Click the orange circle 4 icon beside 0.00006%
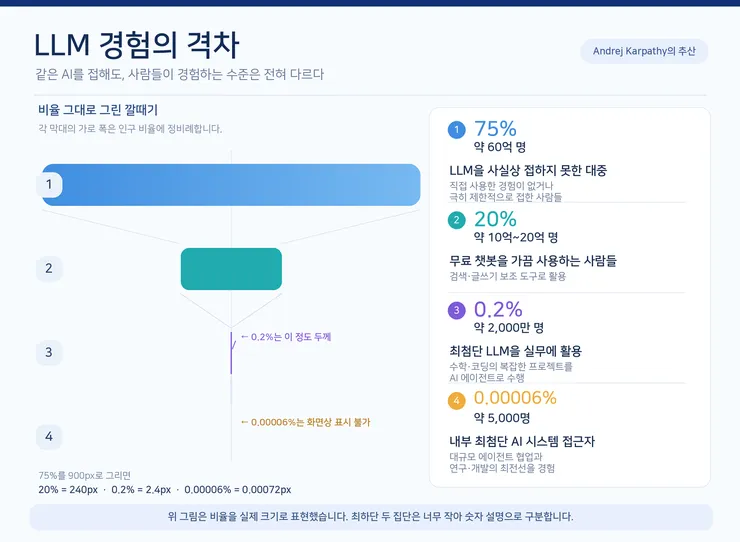This screenshot has height=542, width=740. [456, 401]
